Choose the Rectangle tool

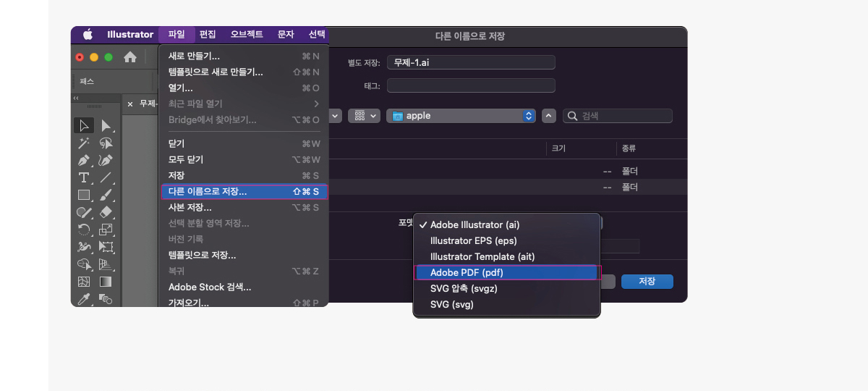[x=84, y=195]
